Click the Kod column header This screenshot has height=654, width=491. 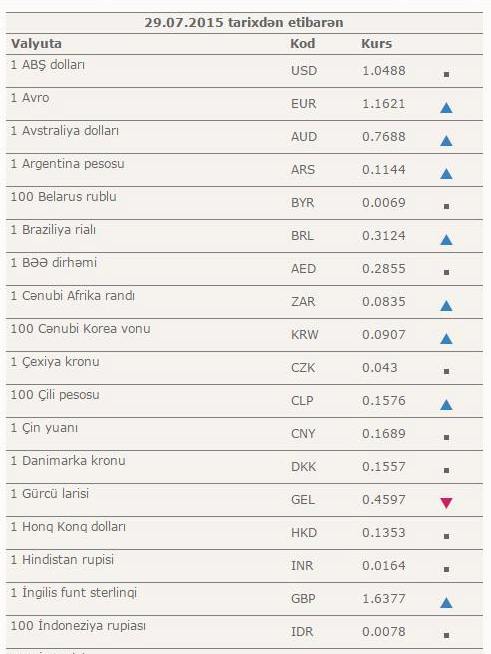(302, 43)
